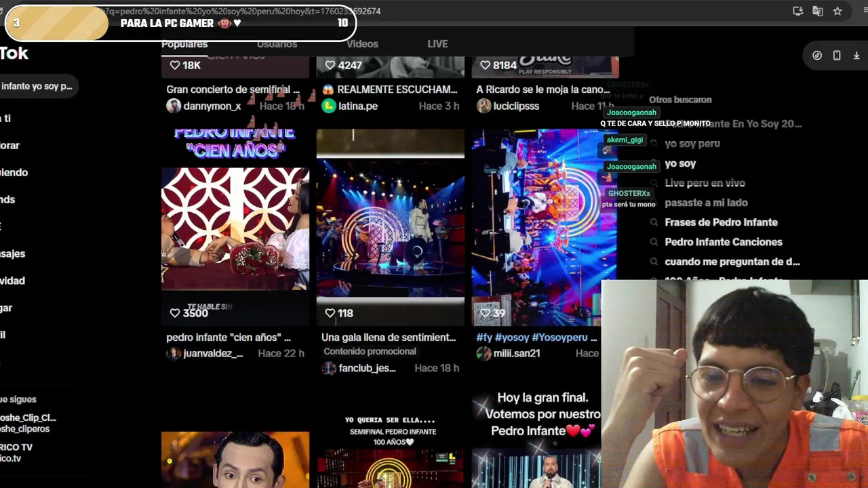Image resolution: width=868 pixels, height=488 pixels.
Task: Open suggested search 'Live peru en vivo'
Action: pos(705,183)
